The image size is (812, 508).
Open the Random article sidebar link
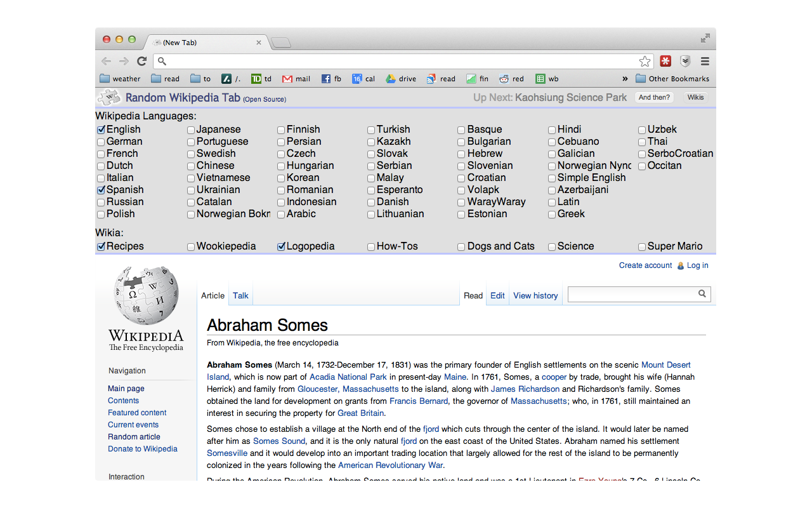pyautogui.click(x=134, y=437)
